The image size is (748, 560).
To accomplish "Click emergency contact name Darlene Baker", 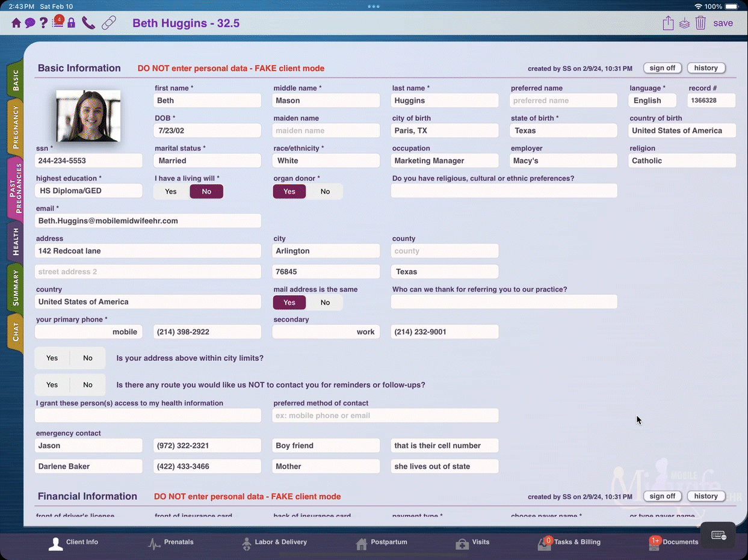I will 89,466.
